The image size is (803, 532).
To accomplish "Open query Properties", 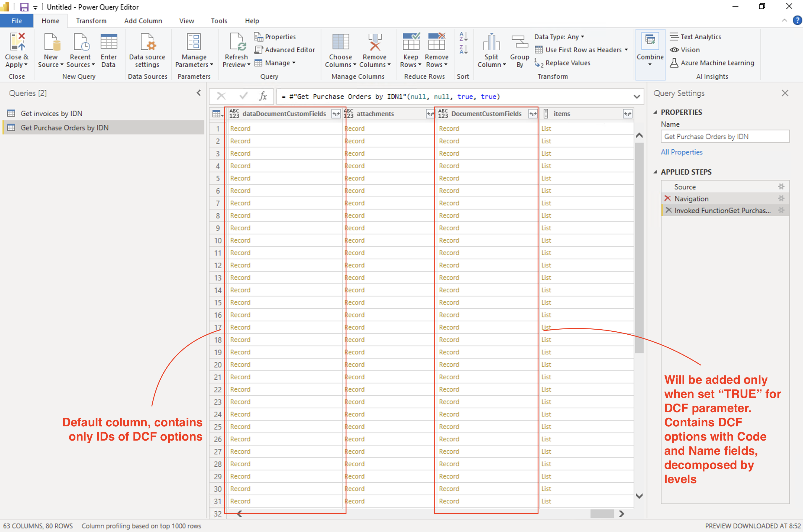I will click(x=275, y=37).
